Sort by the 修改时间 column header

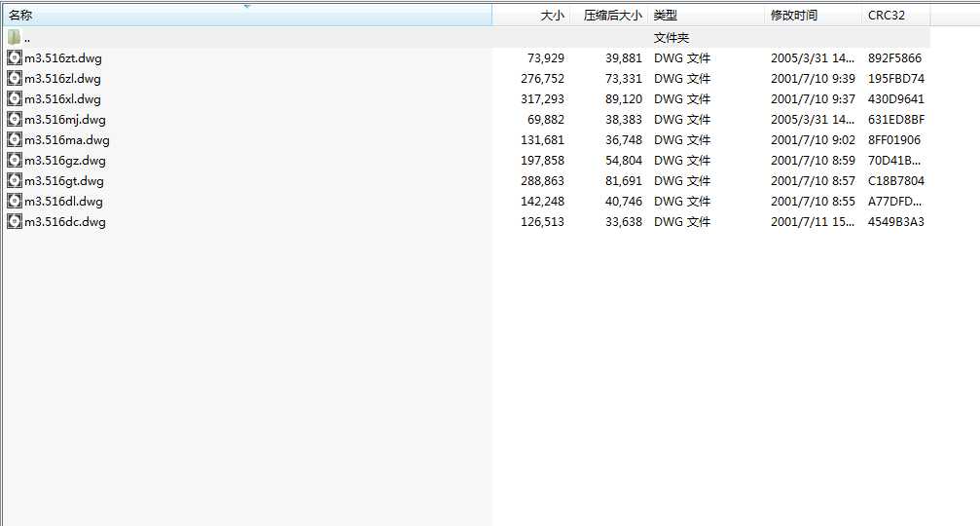tap(814, 15)
